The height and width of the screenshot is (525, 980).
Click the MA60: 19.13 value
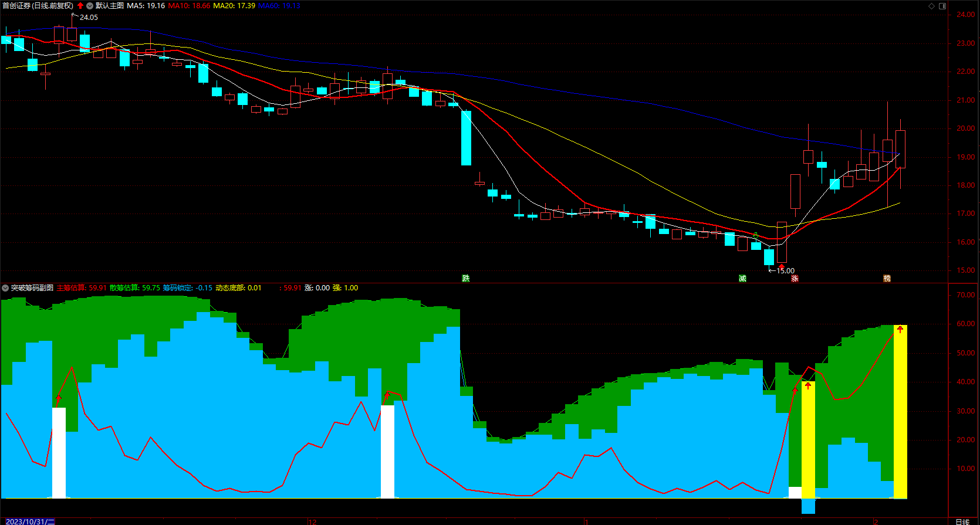(x=279, y=6)
